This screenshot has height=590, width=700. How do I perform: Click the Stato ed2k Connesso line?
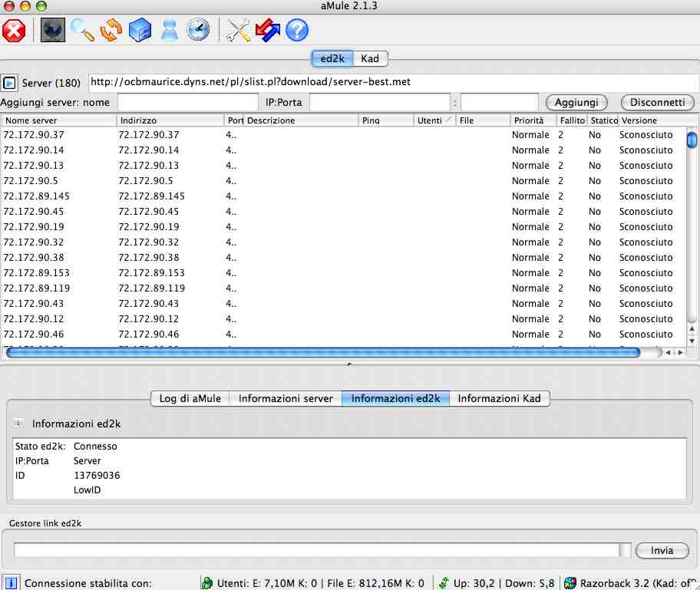pyautogui.click(x=66, y=447)
